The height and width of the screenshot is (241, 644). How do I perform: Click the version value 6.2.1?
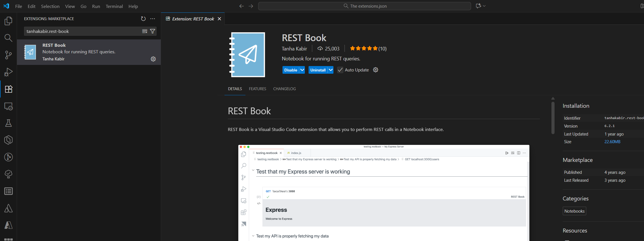click(609, 126)
